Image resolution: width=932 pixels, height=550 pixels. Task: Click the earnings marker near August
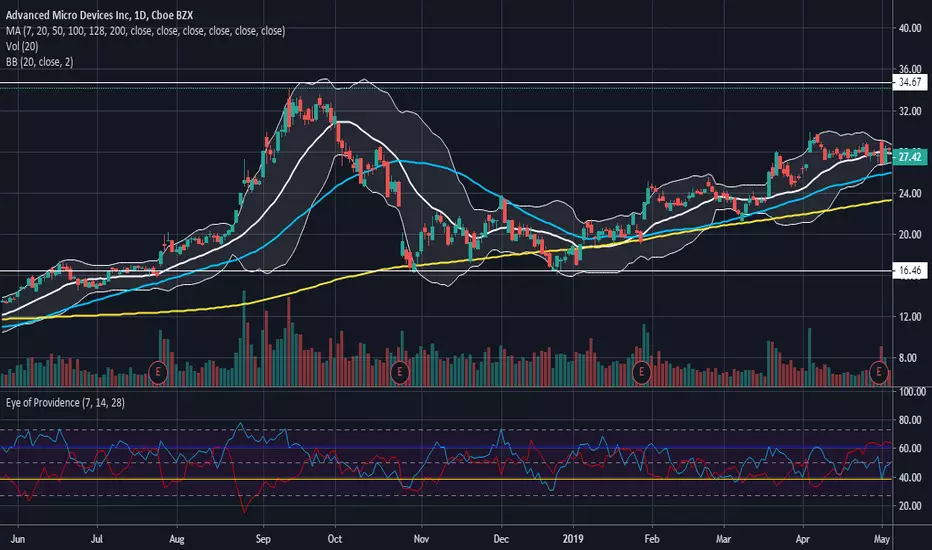coord(158,373)
